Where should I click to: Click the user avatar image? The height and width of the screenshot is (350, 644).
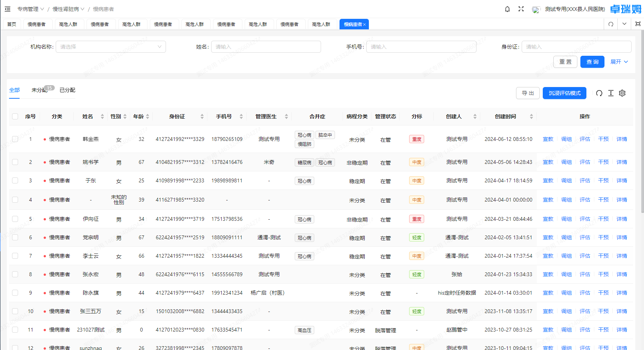536,9
